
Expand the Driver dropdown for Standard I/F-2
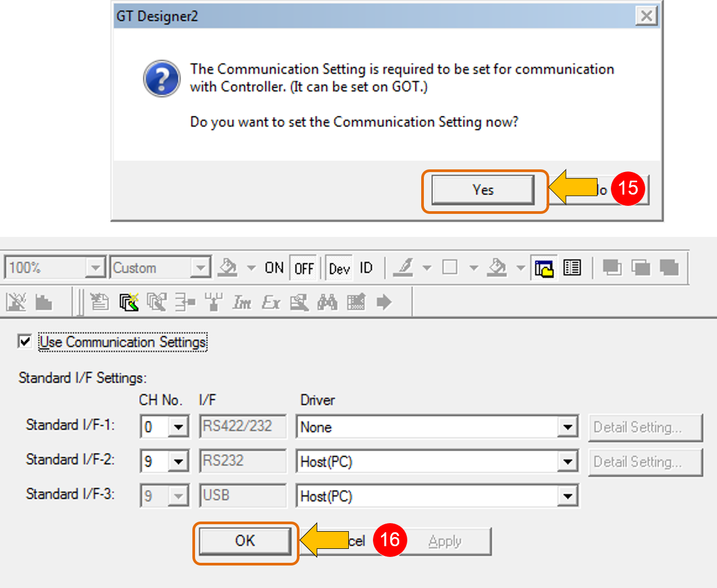tap(567, 462)
